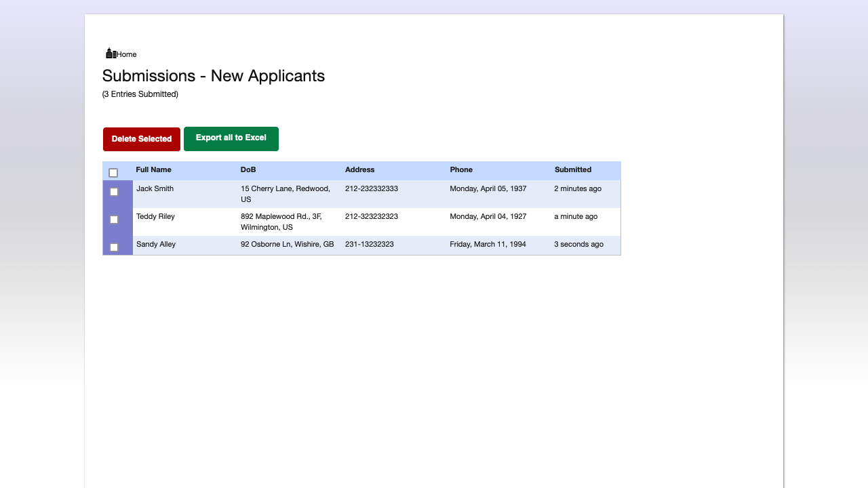Open the Home navigation link
The height and width of the screenshot is (488, 868).
click(126, 54)
